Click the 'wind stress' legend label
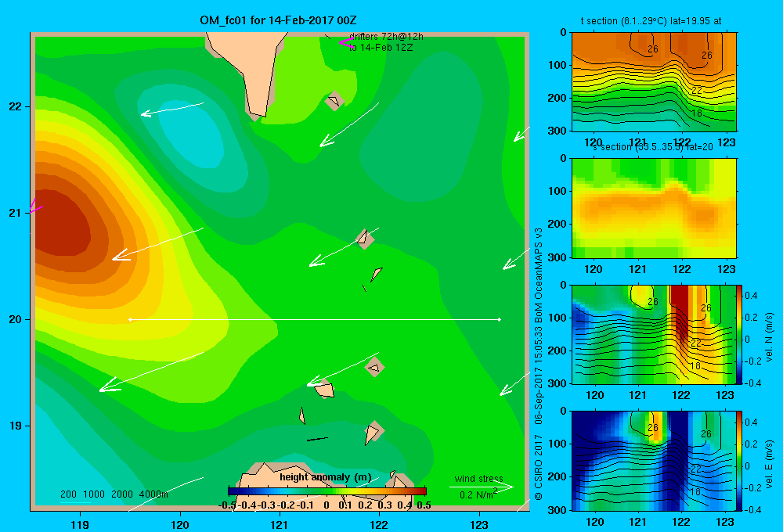The width and height of the screenshot is (783, 532). pos(479,478)
